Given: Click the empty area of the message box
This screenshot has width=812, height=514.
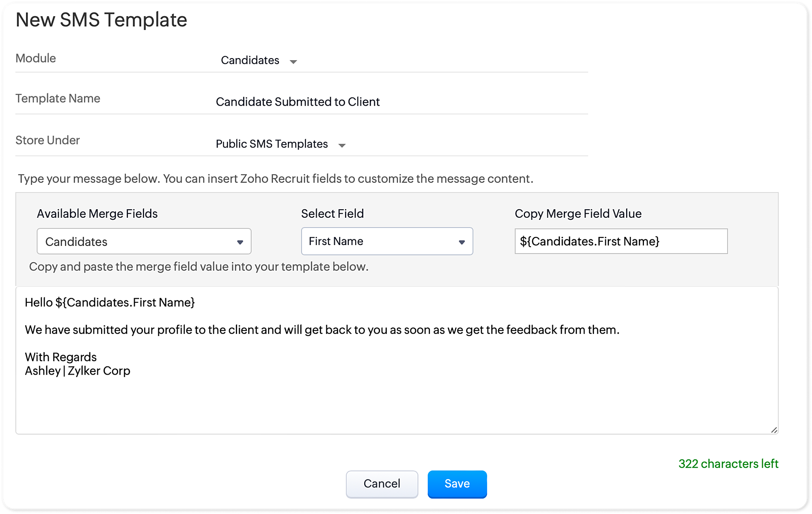Looking at the screenshot, I should 396,406.
